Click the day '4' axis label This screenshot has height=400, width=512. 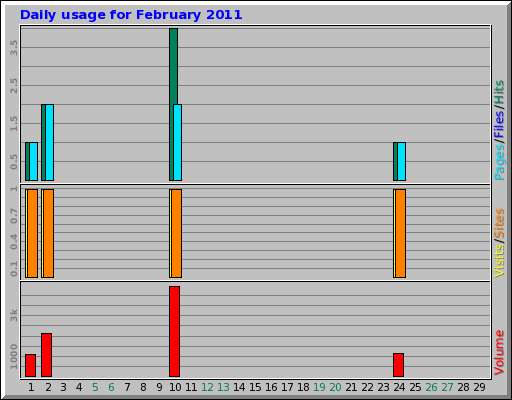click(79, 387)
